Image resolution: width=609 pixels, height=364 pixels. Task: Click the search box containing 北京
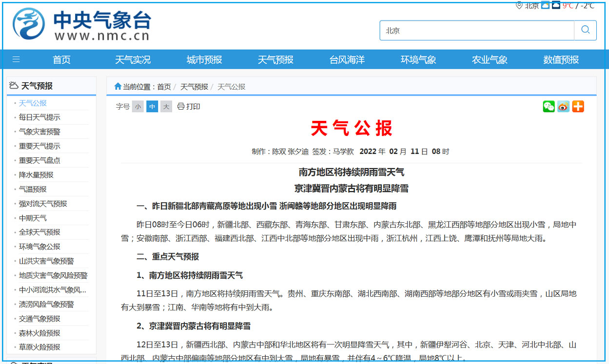[476, 30]
